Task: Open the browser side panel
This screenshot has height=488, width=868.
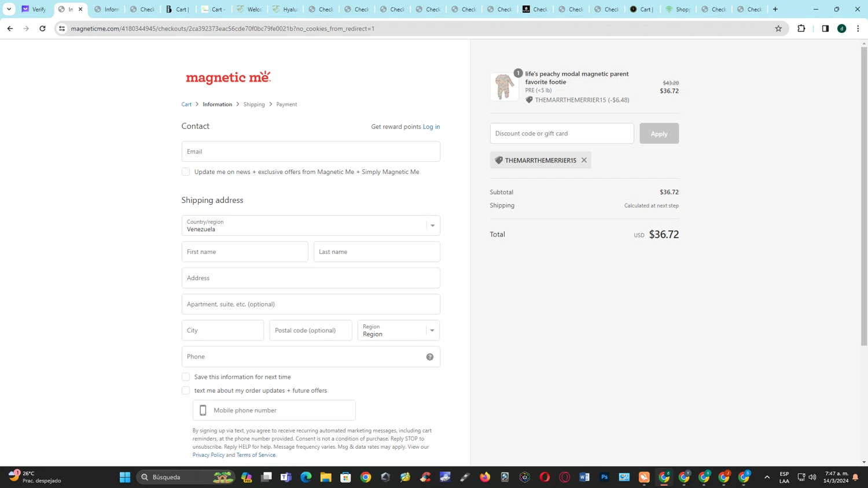Action: pyautogui.click(x=825, y=28)
